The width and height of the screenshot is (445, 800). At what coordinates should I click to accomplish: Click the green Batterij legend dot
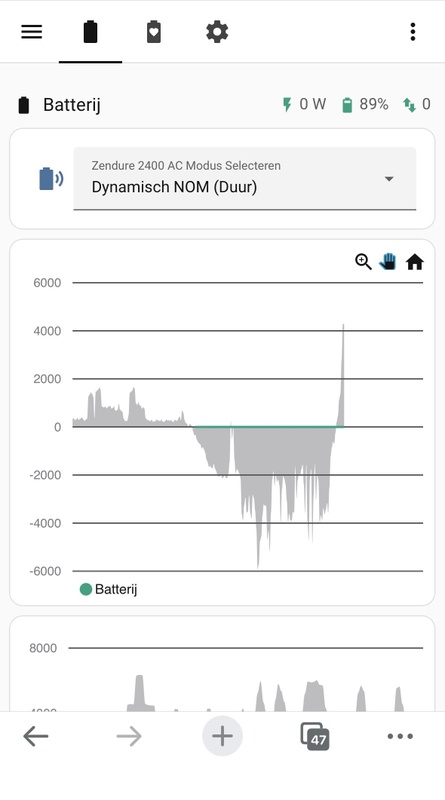point(86,589)
